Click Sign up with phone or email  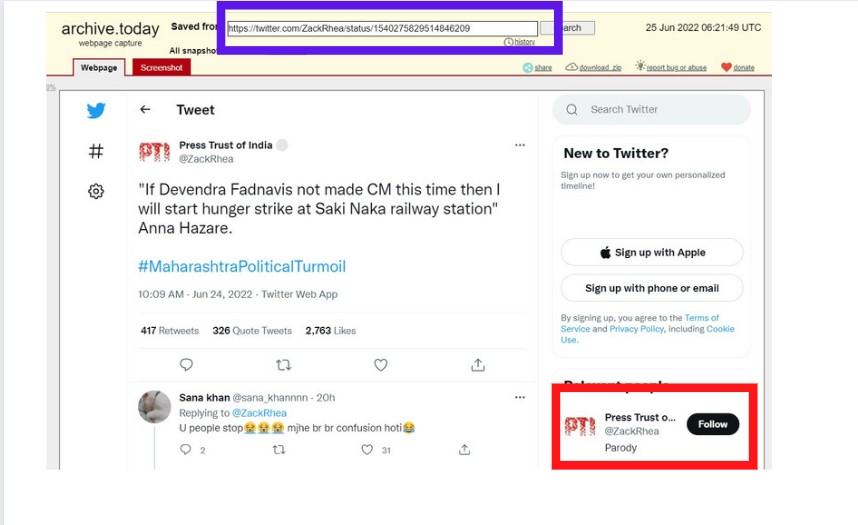pyautogui.click(x=652, y=288)
